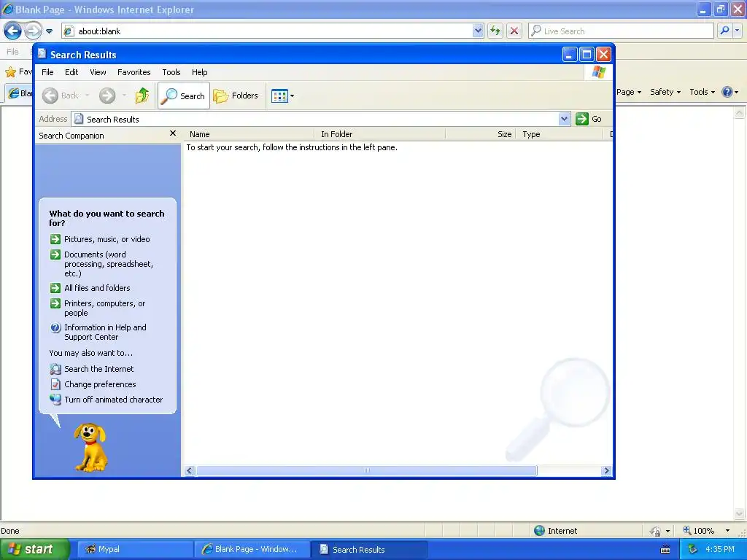Click the system tray network icon

[x=692, y=549]
